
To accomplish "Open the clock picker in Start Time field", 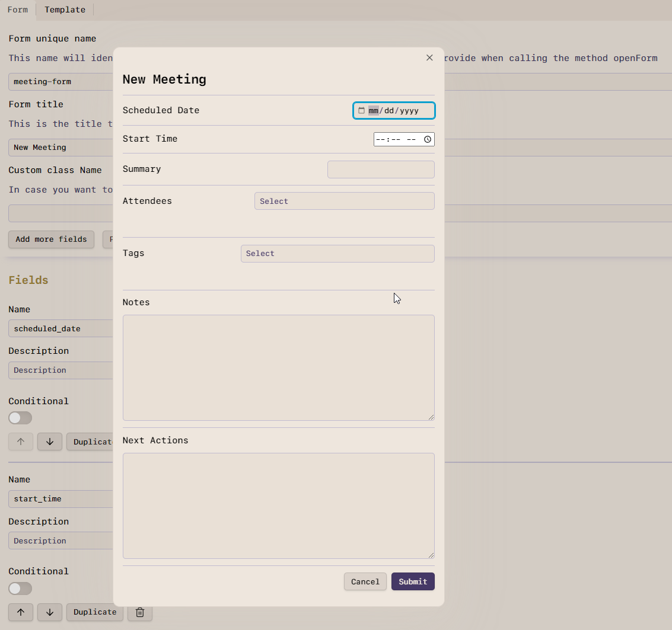I will 427,139.
